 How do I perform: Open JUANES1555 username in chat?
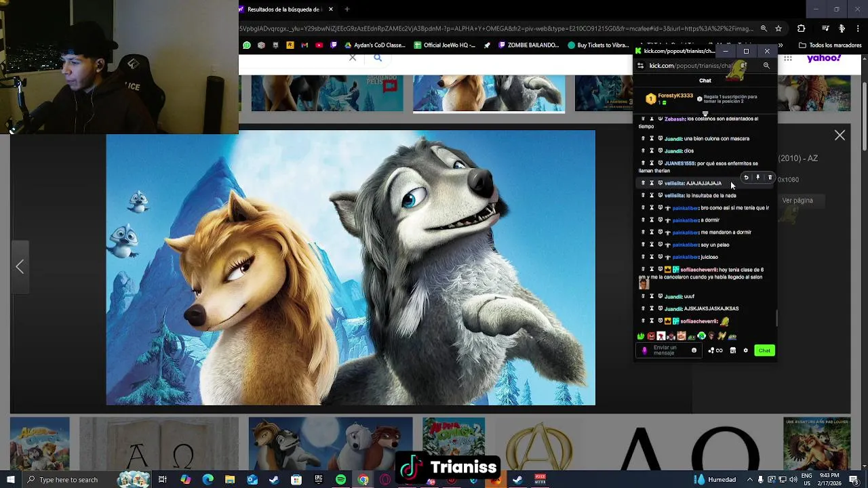(x=679, y=163)
